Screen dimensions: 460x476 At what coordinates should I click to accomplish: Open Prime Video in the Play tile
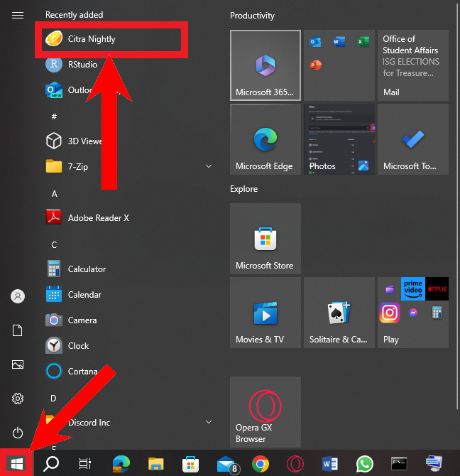[x=412, y=289]
